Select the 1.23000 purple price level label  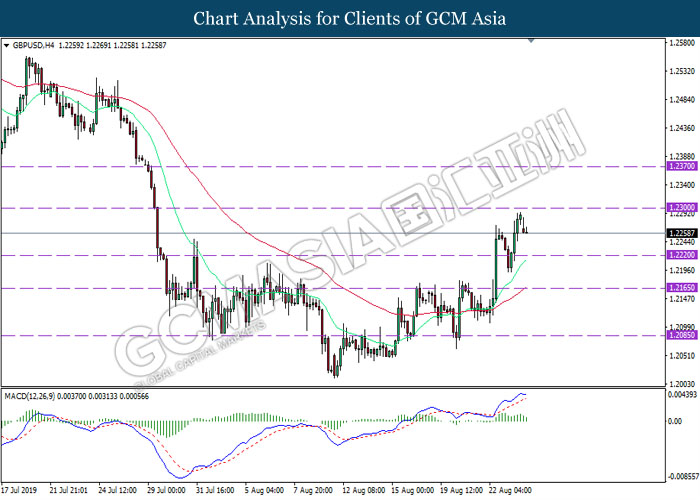pos(682,208)
